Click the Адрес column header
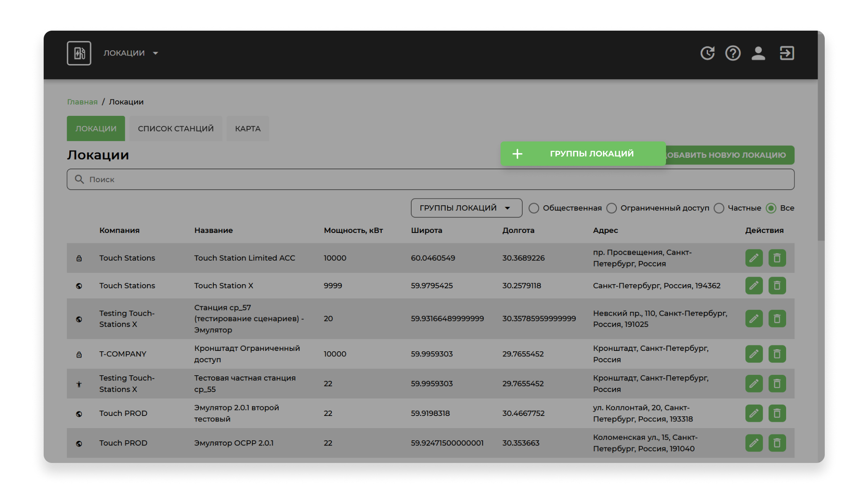The image size is (868, 494). click(x=605, y=230)
